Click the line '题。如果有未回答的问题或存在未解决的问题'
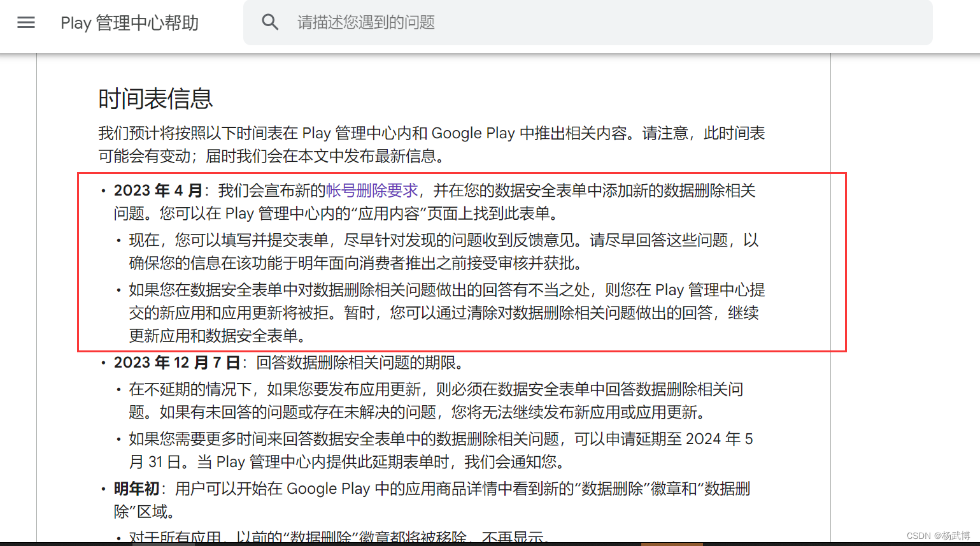This screenshot has width=980, height=546. 419,412
